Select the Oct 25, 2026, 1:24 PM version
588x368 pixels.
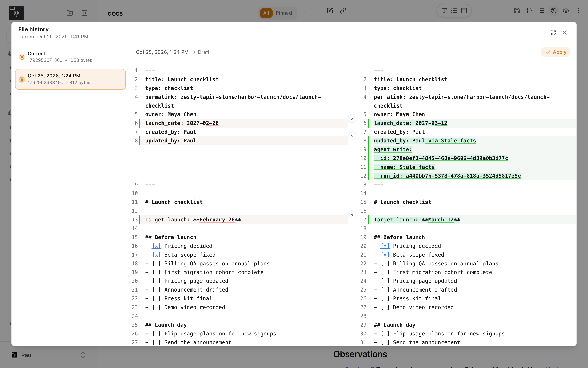[x=70, y=79]
